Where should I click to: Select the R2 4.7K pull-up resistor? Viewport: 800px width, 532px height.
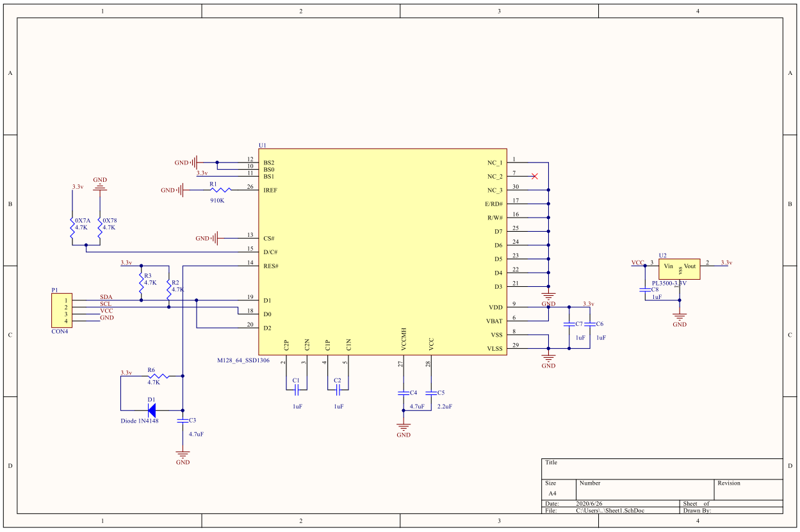coord(169,288)
